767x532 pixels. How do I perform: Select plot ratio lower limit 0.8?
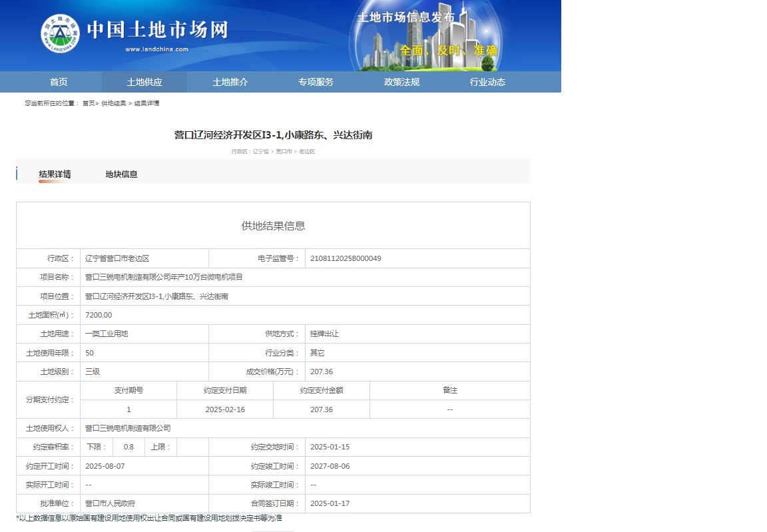[x=128, y=447]
